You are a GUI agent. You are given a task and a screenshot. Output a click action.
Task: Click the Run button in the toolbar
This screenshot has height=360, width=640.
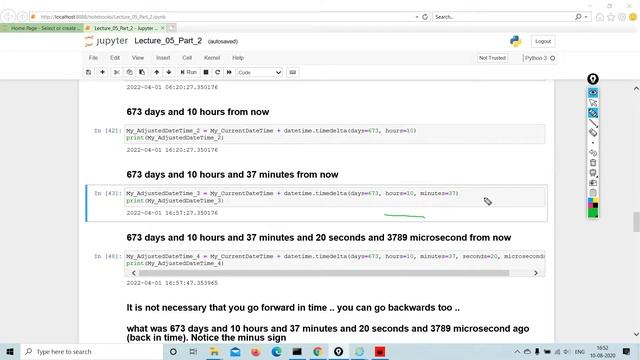(189, 72)
